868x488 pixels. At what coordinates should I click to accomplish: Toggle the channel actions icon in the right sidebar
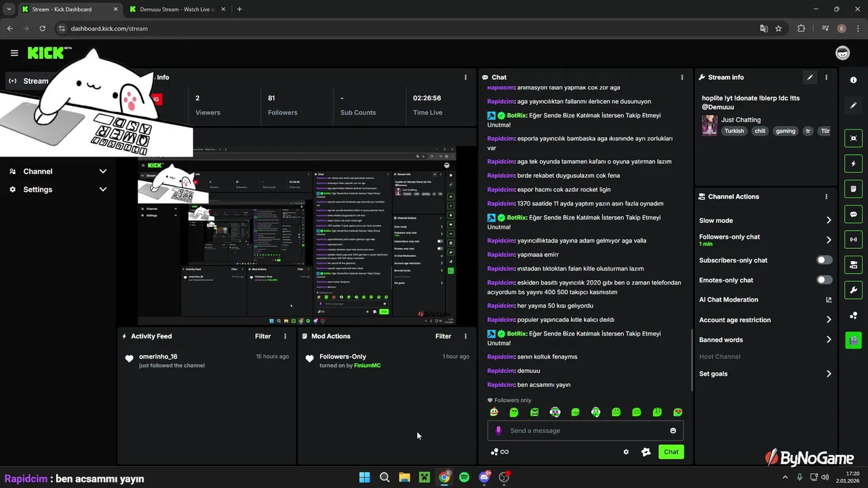(853, 264)
